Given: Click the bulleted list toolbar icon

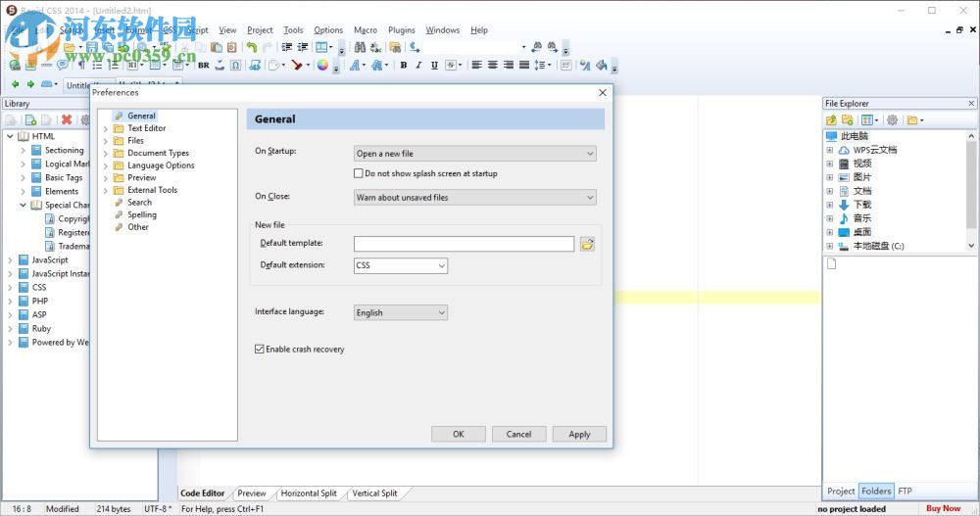Looking at the screenshot, I should click(x=97, y=65).
